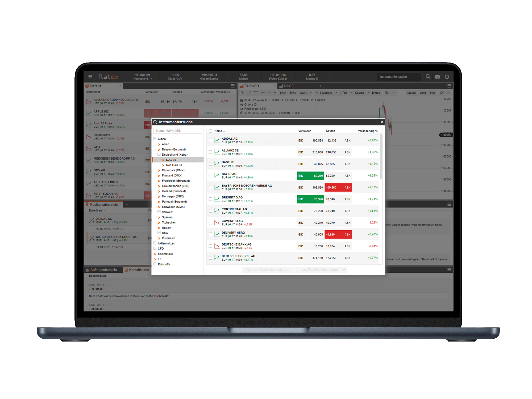Click the Name, WKN, ISIN search field

click(x=177, y=131)
